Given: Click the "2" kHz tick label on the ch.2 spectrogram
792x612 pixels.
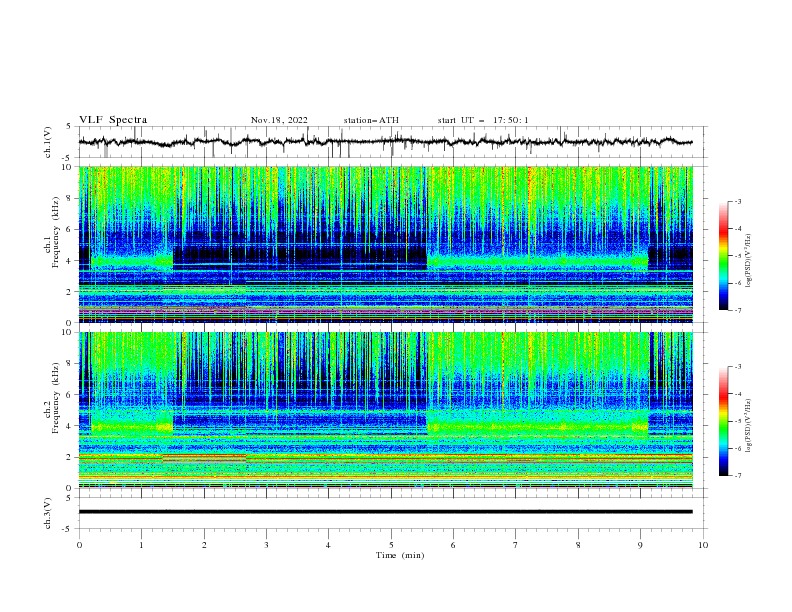Looking at the screenshot, I should tap(71, 457).
